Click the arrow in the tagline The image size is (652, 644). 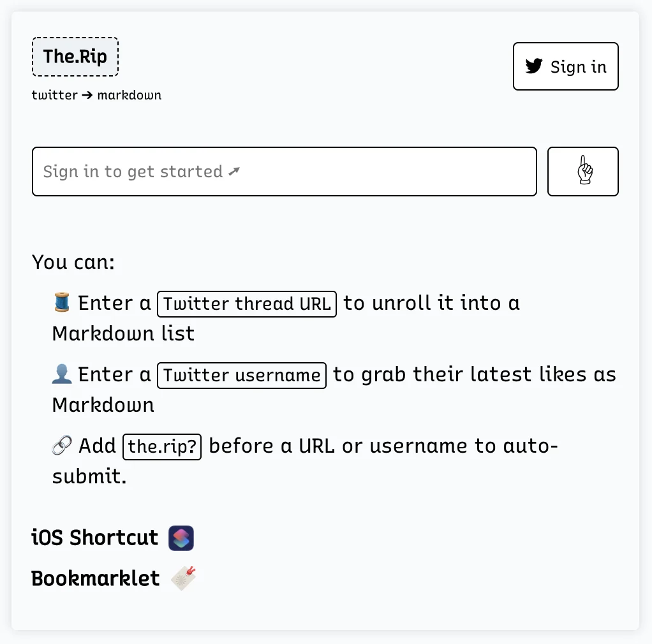pyautogui.click(x=87, y=96)
